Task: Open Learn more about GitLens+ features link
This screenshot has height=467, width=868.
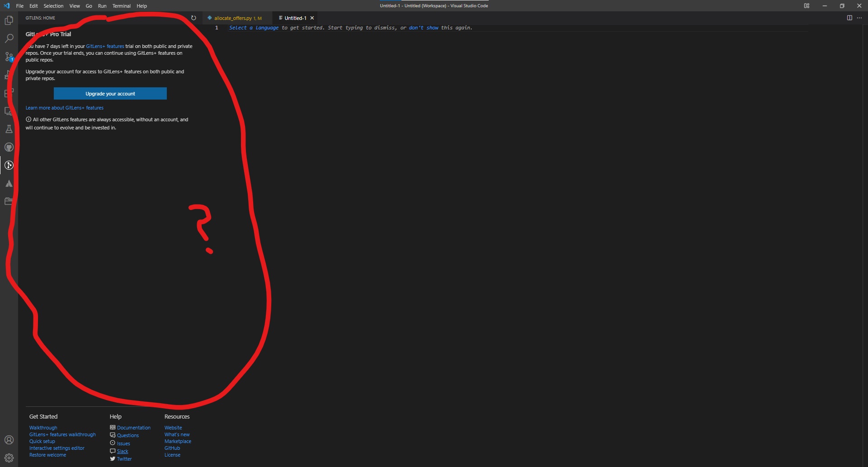Action: pyautogui.click(x=65, y=108)
